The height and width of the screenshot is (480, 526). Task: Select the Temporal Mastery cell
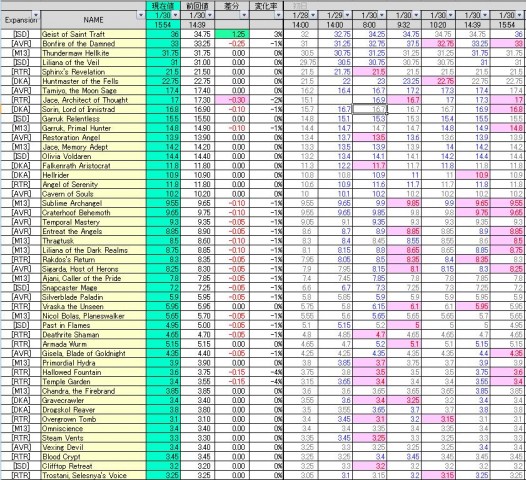[x=93, y=222]
